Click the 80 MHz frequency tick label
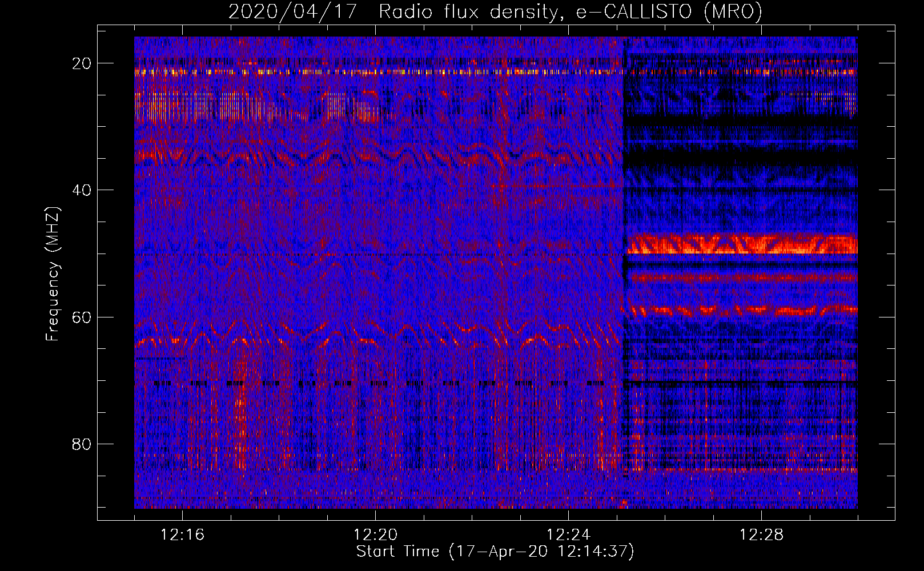924x571 pixels. pyautogui.click(x=82, y=444)
